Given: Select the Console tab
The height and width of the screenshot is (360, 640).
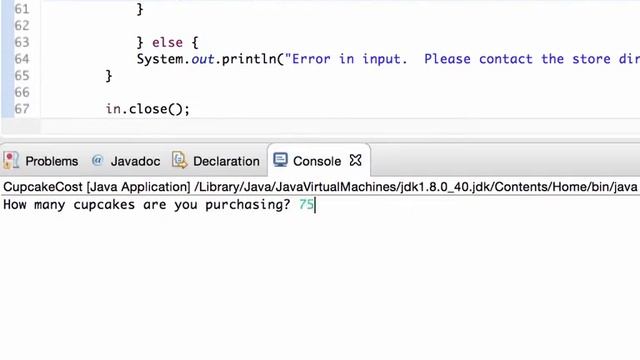Looking at the screenshot, I should [x=317, y=161].
